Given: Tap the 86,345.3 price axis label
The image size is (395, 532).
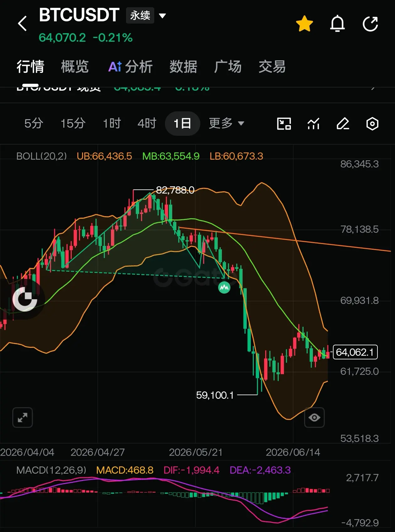Looking at the screenshot, I should coord(360,164).
